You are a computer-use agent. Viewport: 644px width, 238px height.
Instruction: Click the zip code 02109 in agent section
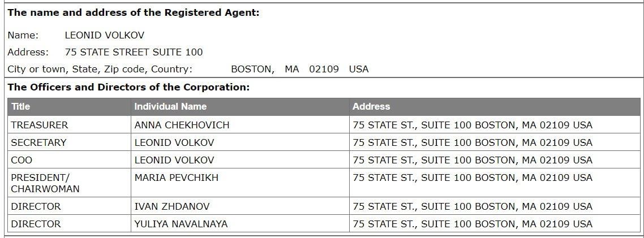click(x=324, y=70)
